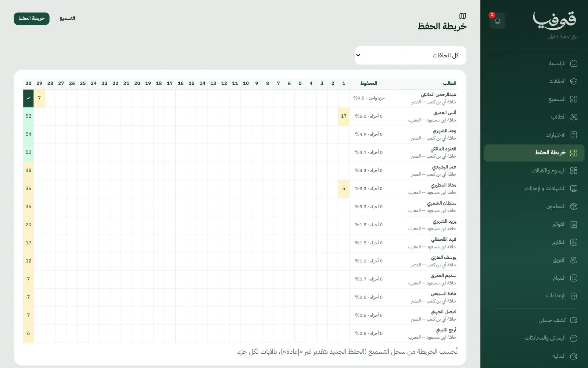Click student name عمر الرشيدي
This screenshot has width=588, height=368.
tap(444, 167)
